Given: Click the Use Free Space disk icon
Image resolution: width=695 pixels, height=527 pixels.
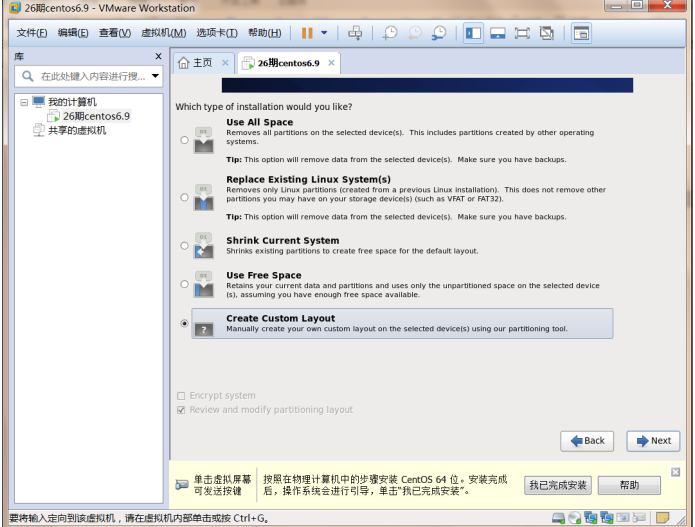Looking at the screenshot, I should (x=203, y=284).
